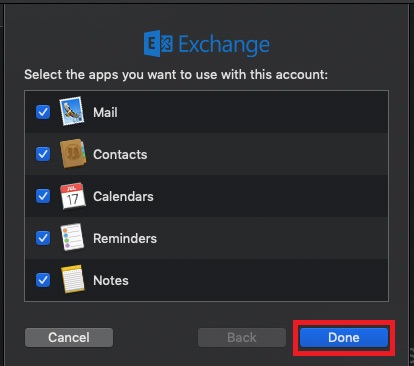Select the Reminders label text
Image resolution: width=414 pixels, height=366 pixels.
(125, 238)
